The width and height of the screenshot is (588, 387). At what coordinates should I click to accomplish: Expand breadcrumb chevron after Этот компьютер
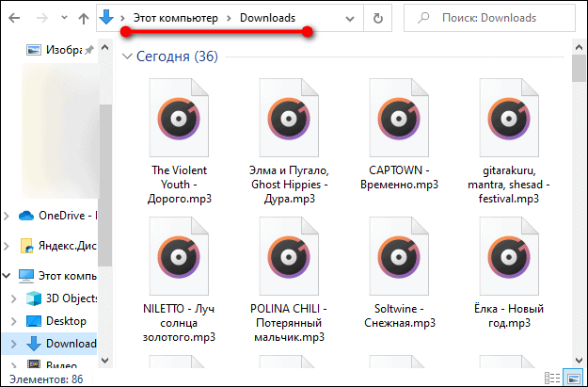[x=229, y=18]
